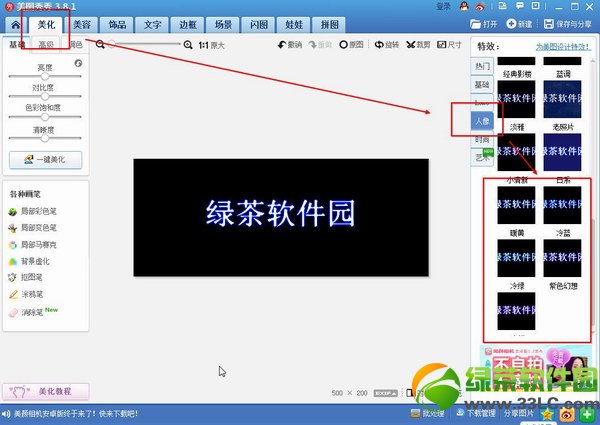Click the 亮度 brightness slider handle
The width and height of the screenshot is (600, 425).
45,76
